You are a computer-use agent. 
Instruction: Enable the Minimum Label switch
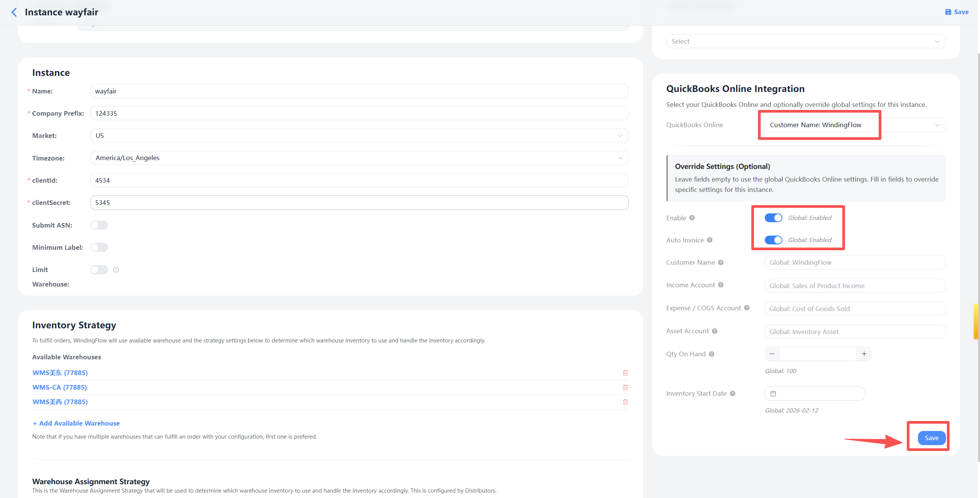click(x=99, y=247)
